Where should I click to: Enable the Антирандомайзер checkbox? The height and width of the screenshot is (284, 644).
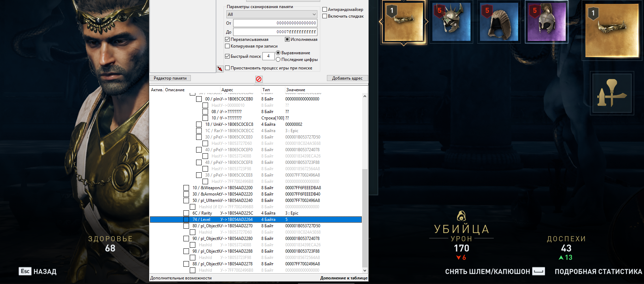point(325,10)
